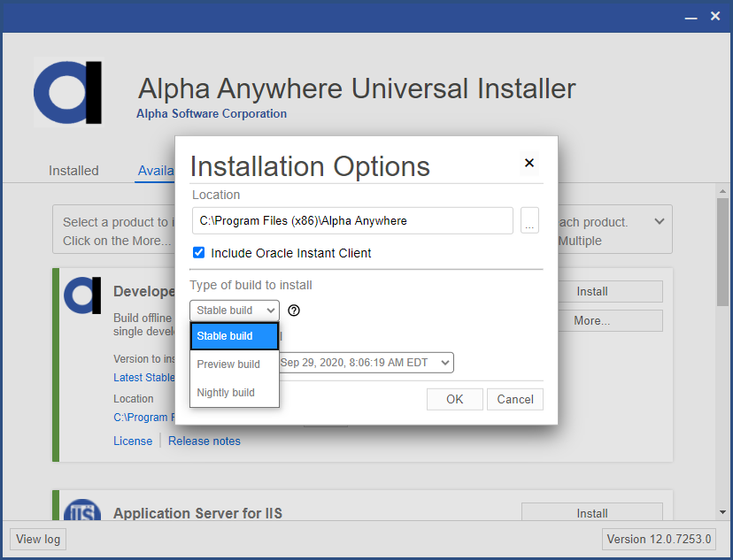Open the location browse ellipsis button

coord(529,220)
